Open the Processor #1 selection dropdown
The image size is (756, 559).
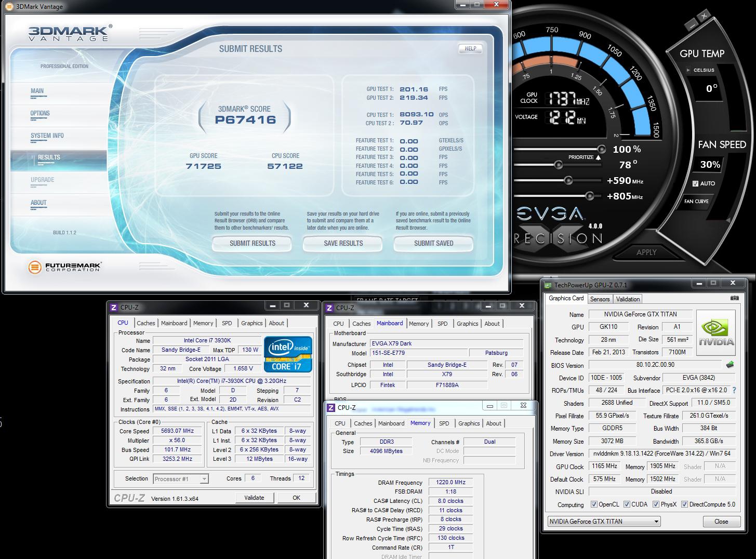(180, 479)
